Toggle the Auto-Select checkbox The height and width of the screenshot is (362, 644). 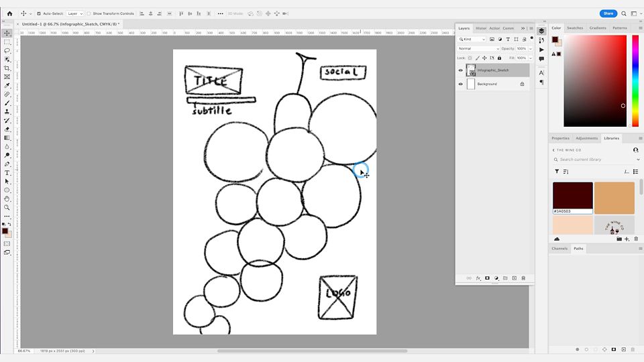point(39,13)
